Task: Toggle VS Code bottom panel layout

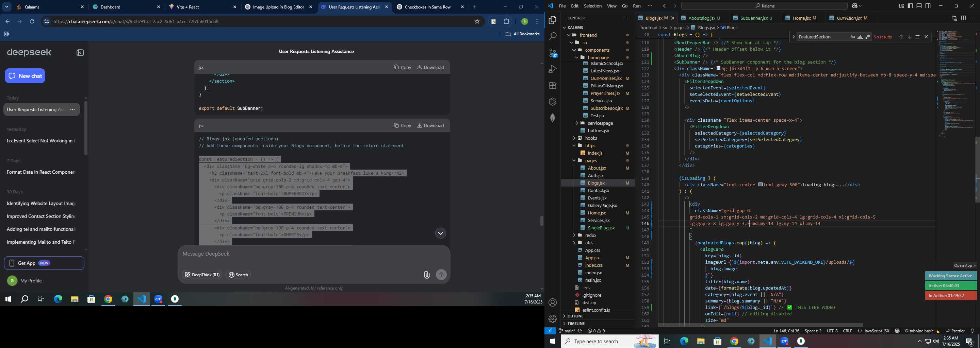Action: (919, 6)
